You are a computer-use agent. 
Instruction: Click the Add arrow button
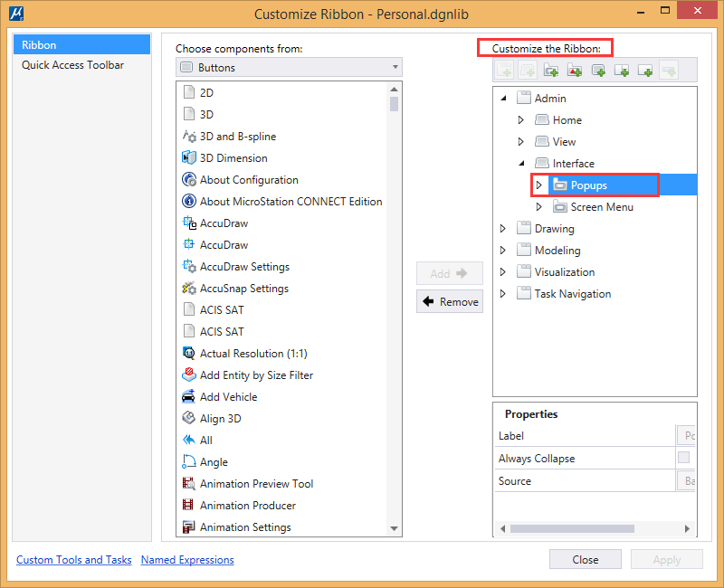(450, 273)
